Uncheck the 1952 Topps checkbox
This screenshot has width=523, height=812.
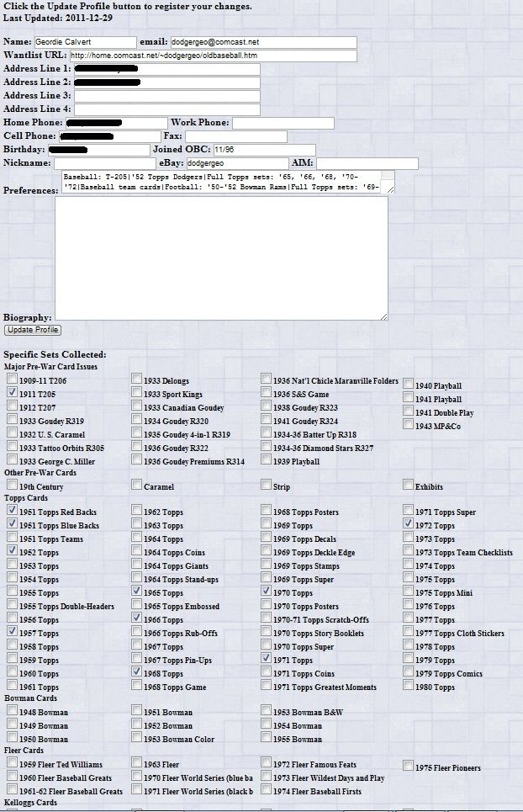12,550
